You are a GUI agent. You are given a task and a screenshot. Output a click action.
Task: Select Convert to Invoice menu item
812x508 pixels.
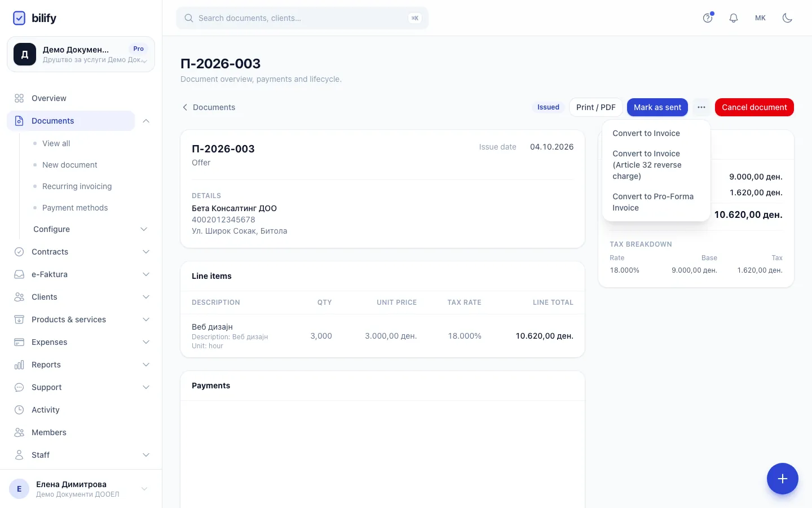point(656,133)
